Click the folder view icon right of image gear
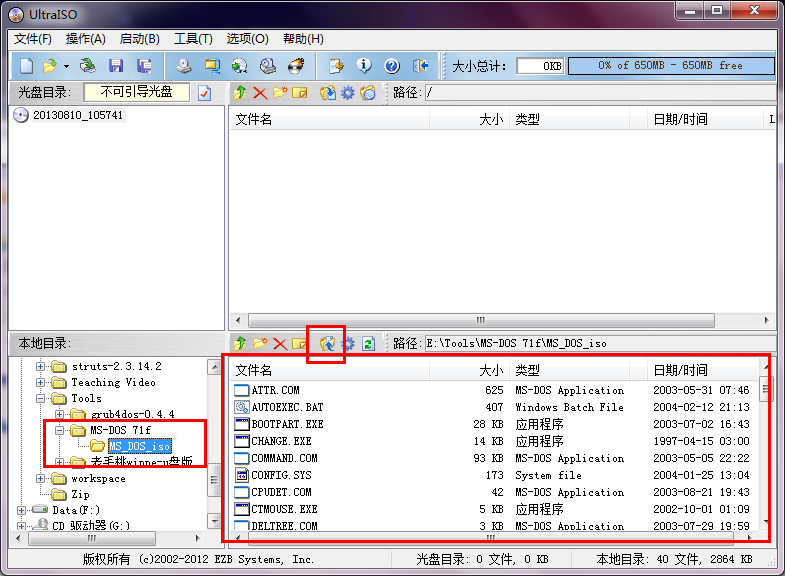Screen dimensions: 785x576 pyautogui.click(x=367, y=93)
